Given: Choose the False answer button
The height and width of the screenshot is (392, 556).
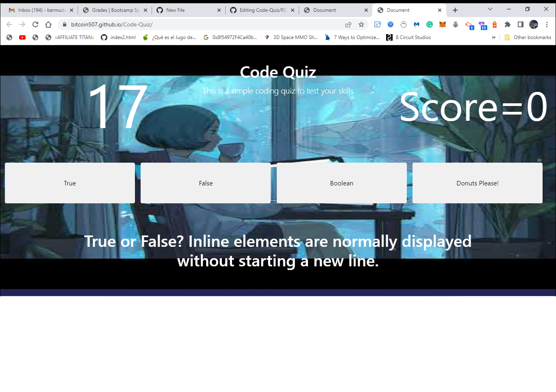Looking at the screenshot, I should pos(206,183).
